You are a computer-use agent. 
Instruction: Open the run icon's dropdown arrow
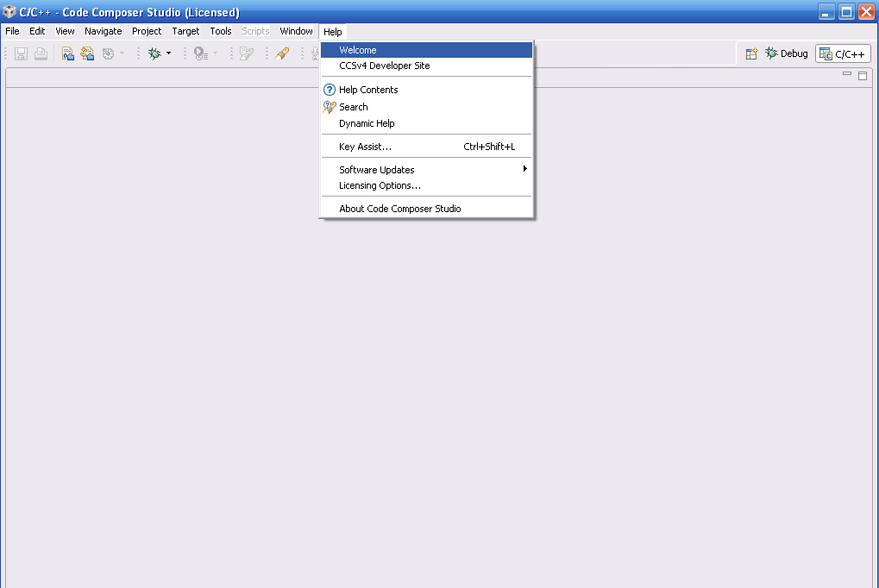pos(216,53)
